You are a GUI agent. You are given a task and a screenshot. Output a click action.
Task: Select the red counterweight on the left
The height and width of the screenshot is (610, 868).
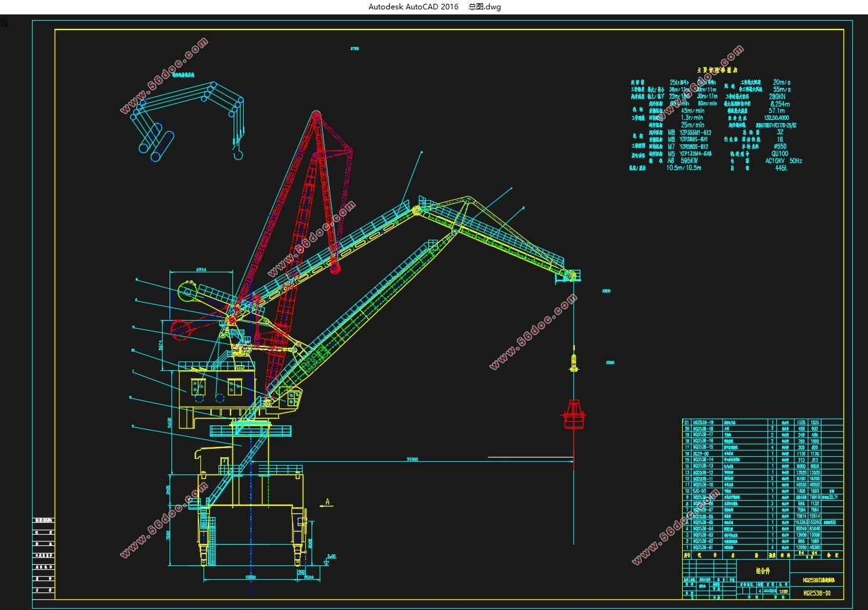(180, 329)
